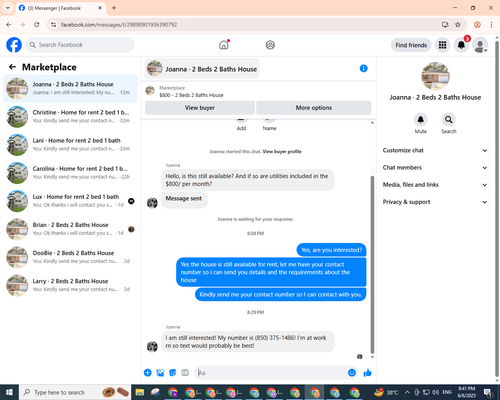500x400 pixels.
Task: Bookmark this page with the star icon
Action: pyautogui.click(x=458, y=25)
